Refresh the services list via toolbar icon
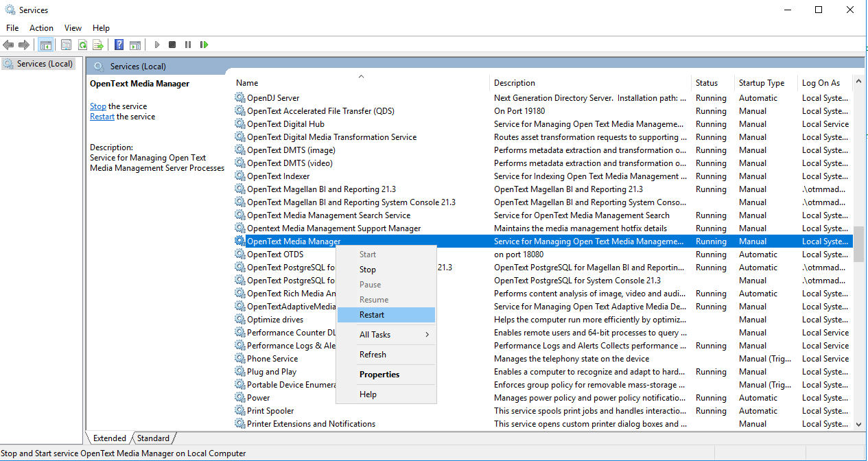The width and height of the screenshot is (868, 461). pyautogui.click(x=82, y=45)
